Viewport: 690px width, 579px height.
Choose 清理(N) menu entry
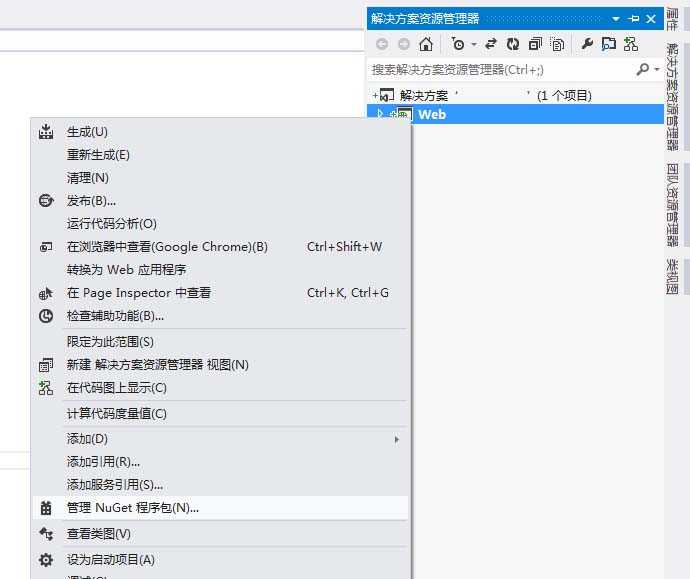point(220,178)
